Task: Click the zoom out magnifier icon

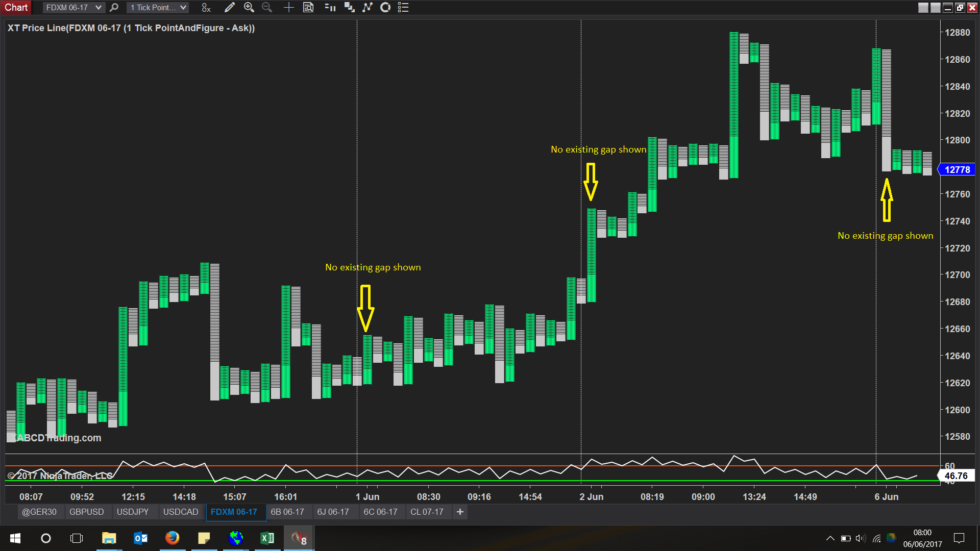Action: click(266, 8)
